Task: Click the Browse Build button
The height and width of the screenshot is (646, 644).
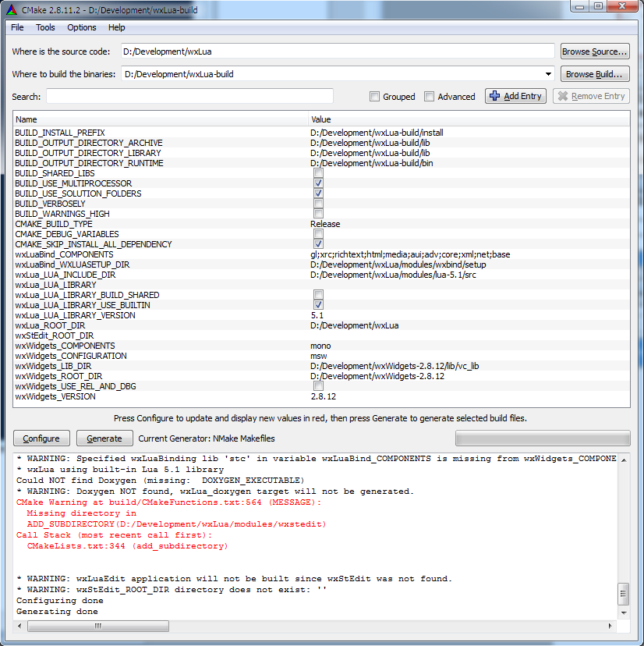Action: coord(595,74)
